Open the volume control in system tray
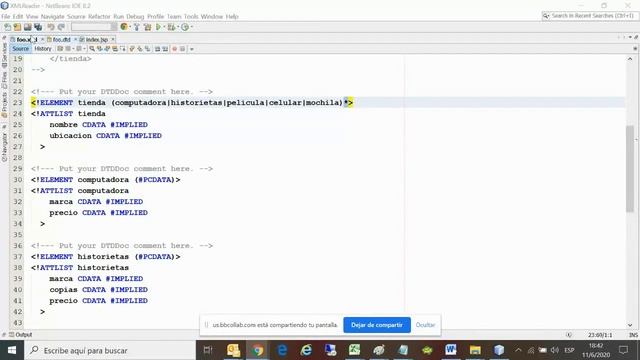 pos(554,350)
